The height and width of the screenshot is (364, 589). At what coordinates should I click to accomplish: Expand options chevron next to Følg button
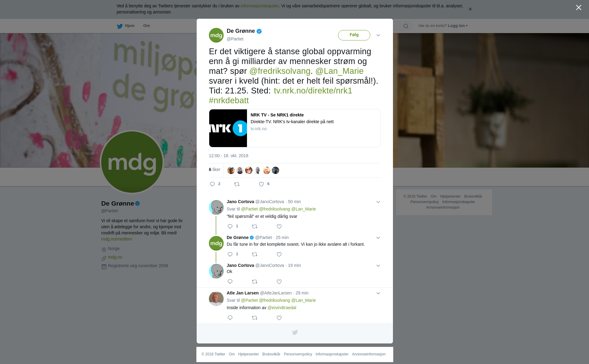point(378,35)
